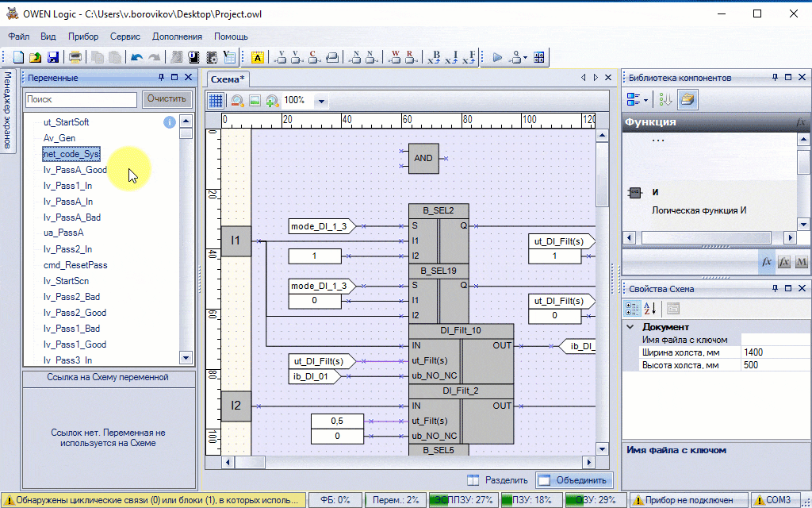The width and height of the screenshot is (812, 508).
Task: Add a comment with yellow A icon
Action: coord(257,57)
